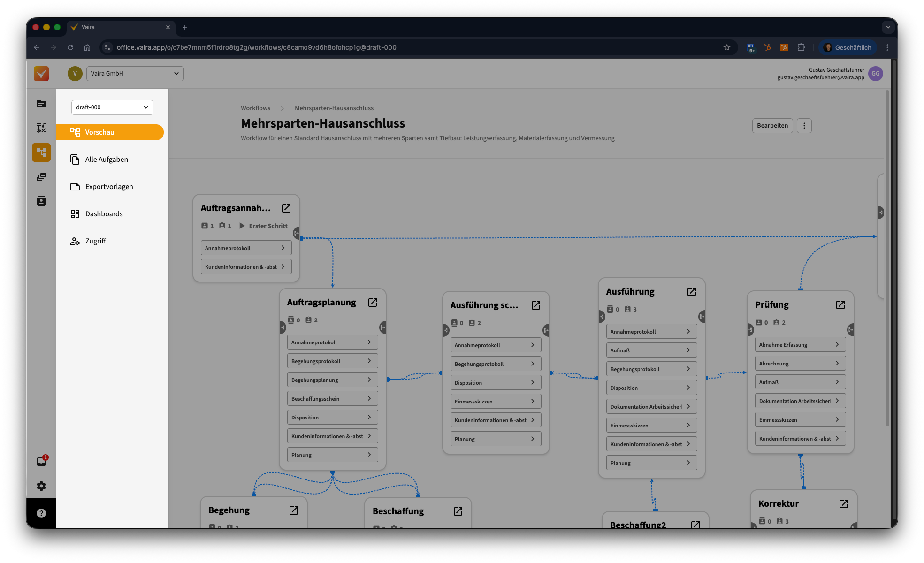Open the contacts icon in left sidebar
924x563 pixels.
(41, 201)
